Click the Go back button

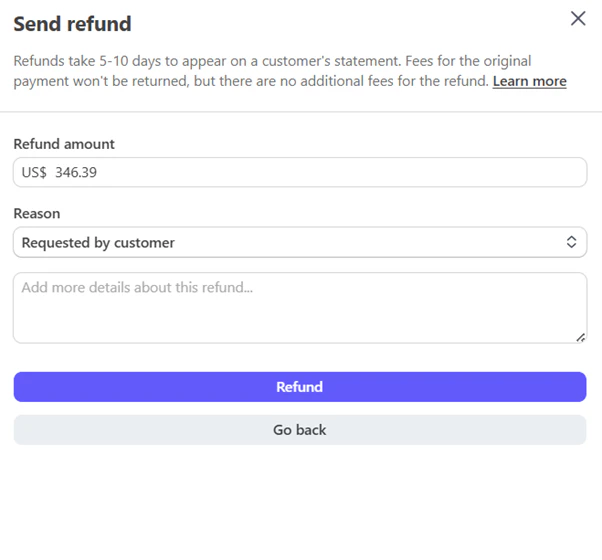300,430
